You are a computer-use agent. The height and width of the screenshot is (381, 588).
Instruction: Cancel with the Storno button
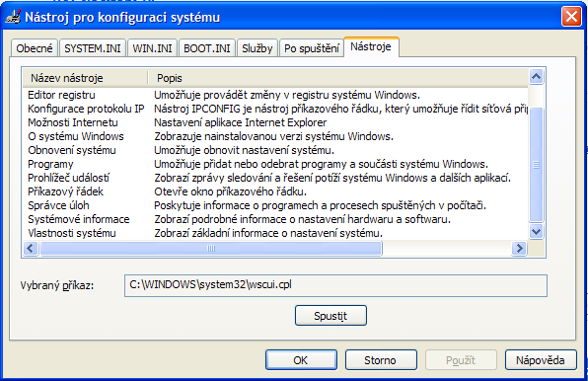pos(381,360)
